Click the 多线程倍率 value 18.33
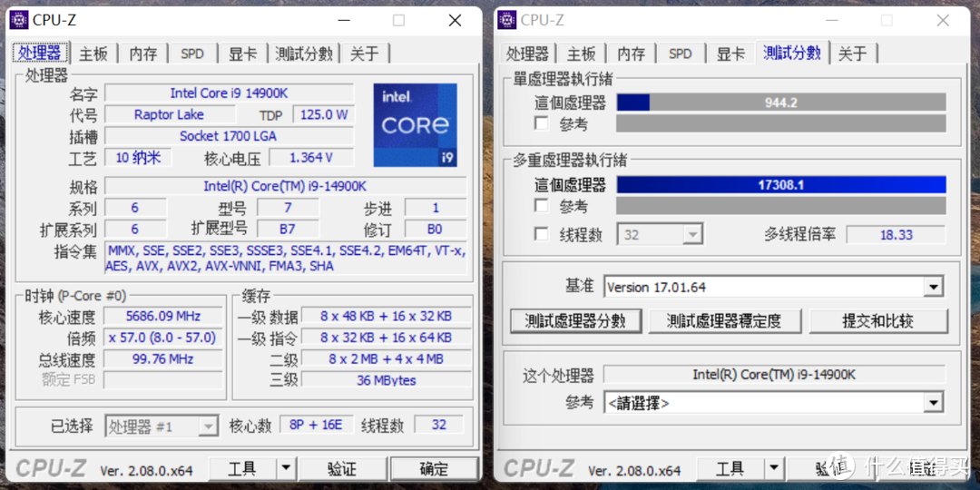980x490 pixels. pyautogui.click(x=896, y=234)
